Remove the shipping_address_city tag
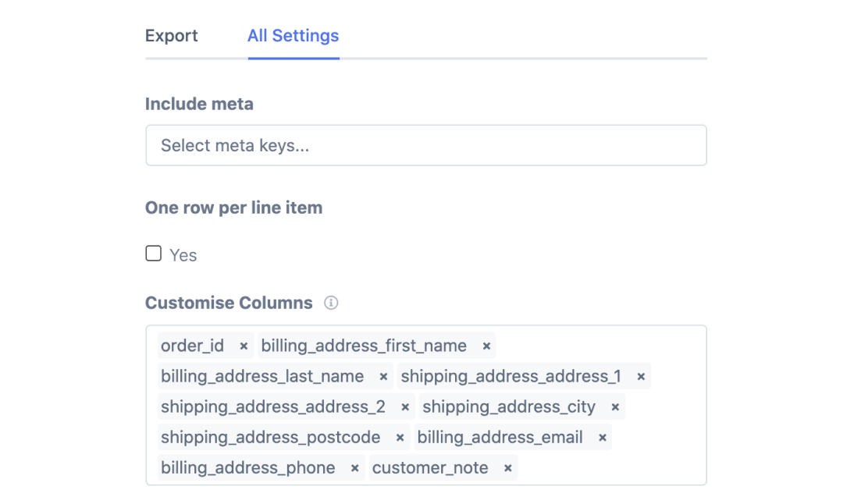 (615, 407)
